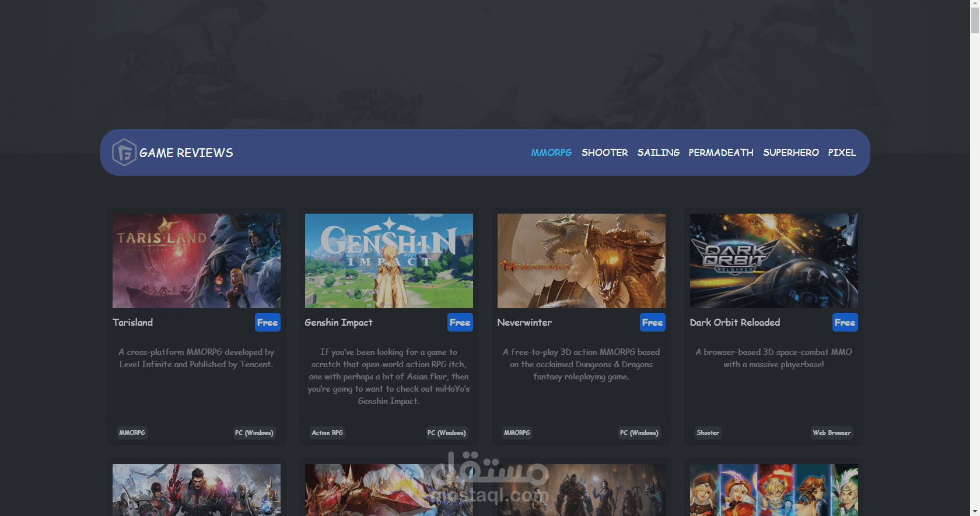The image size is (980, 516).
Task: Click the Tarisland description starting "A cross-platform MMORPG"
Action: [197, 358]
